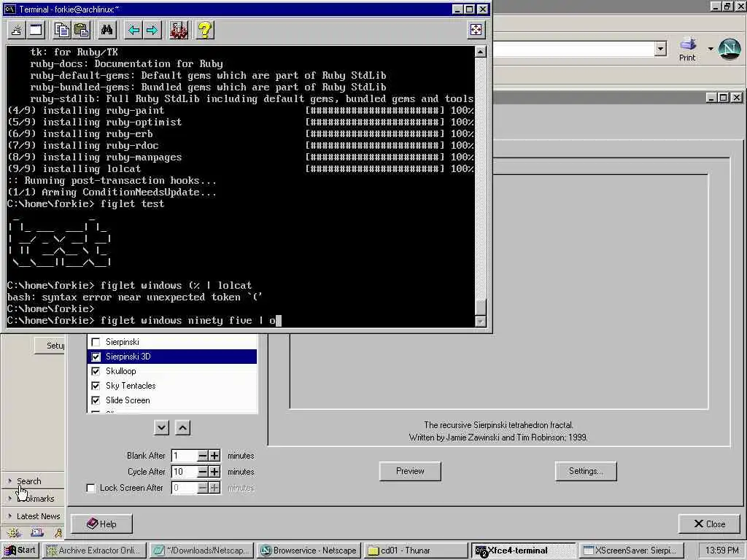This screenshot has height=560, width=747.
Task: Open the Netscape URL bar dropdown arrow
Action: click(x=660, y=49)
